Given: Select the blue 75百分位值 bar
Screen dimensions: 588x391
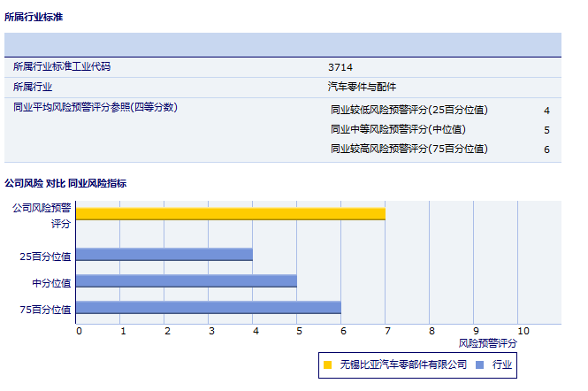Looking at the screenshot, I should [208, 308].
